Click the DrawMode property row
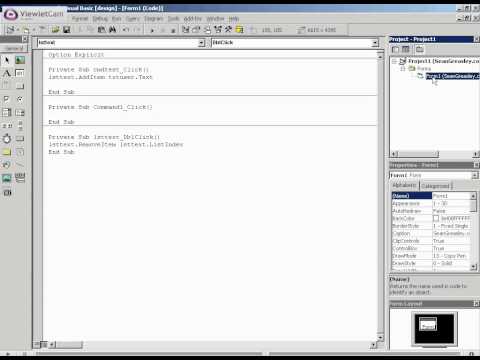The width and height of the screenshot is (480, 360). point(431,256)
